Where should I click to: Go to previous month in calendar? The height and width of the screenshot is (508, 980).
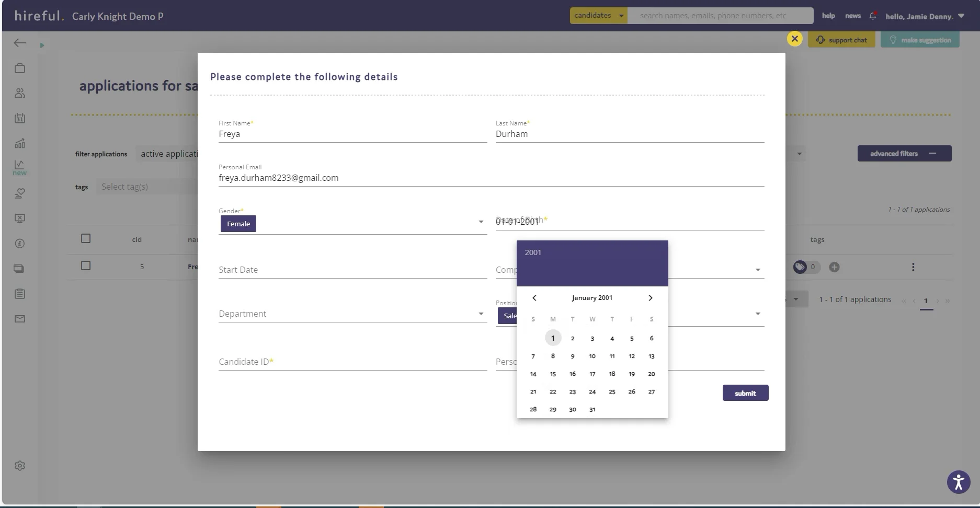[x=534, y=298]
